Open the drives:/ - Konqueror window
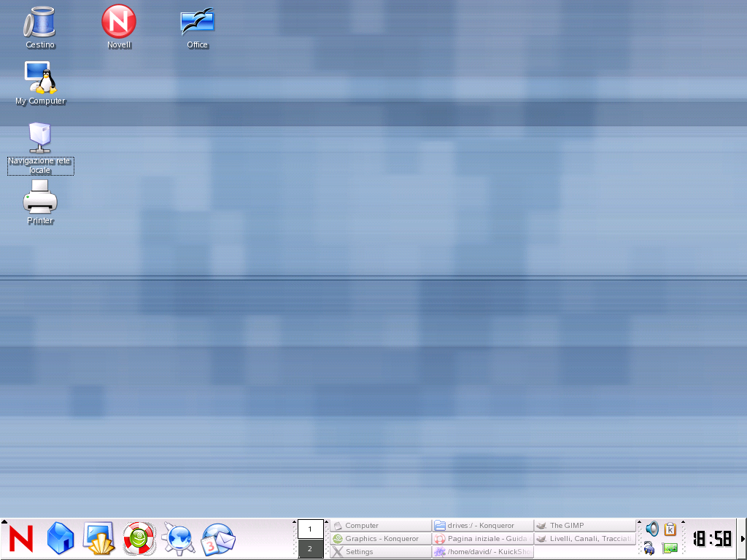 click(481, 525)
